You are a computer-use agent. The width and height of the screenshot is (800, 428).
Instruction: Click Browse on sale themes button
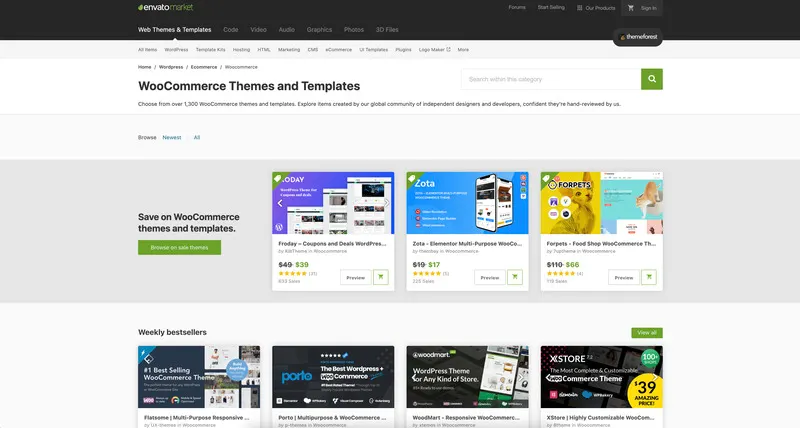click(179, 247)
